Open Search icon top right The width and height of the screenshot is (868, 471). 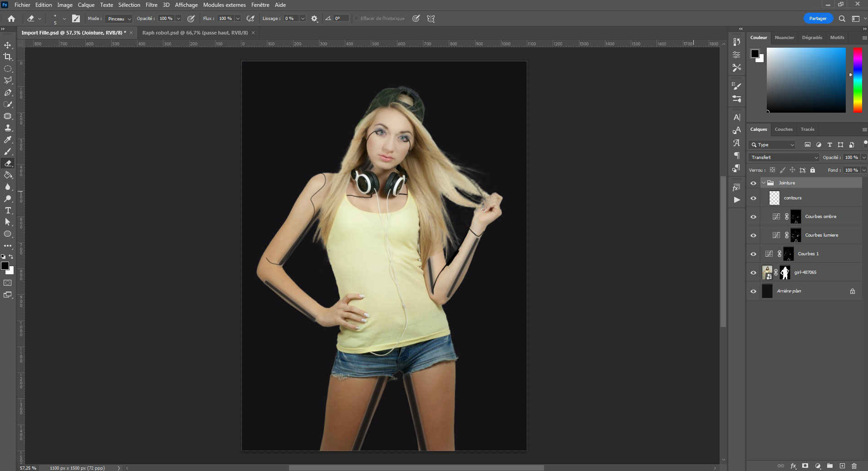point(842,19)
